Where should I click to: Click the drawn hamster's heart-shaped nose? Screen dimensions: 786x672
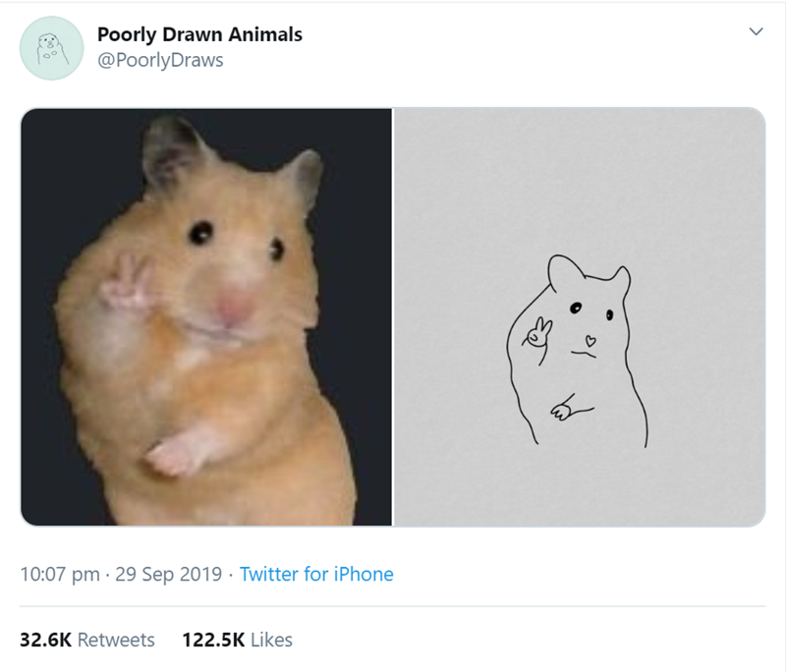tap(588, 341)
